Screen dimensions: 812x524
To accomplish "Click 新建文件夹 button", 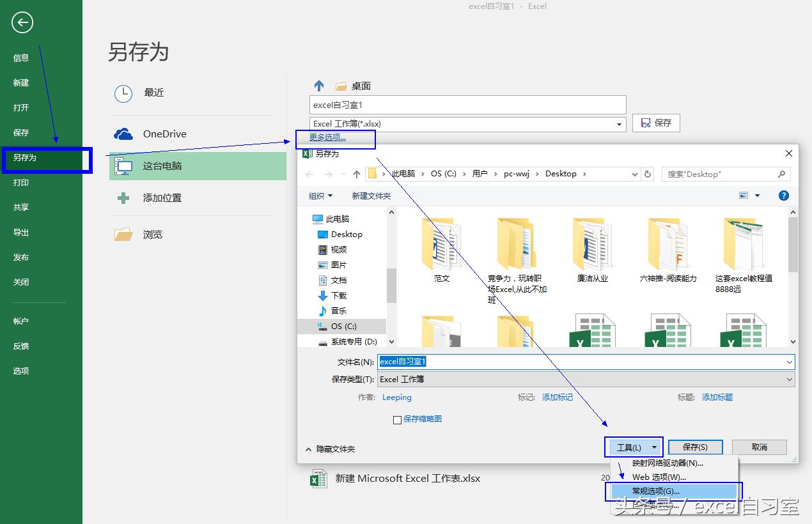I will 371,196.
